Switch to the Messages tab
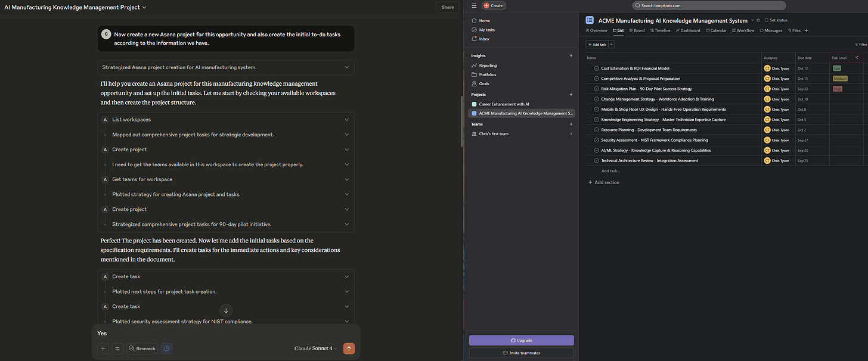The height and width of the screenshot is (361, 868). (771, 30)
